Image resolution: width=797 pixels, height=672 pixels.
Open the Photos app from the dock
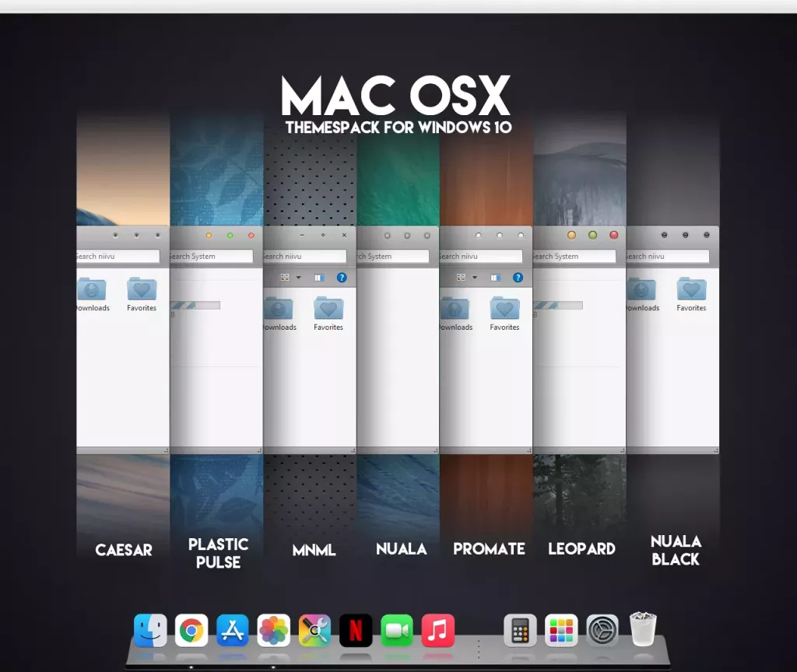pyautogui.click(x=274, y=630)
